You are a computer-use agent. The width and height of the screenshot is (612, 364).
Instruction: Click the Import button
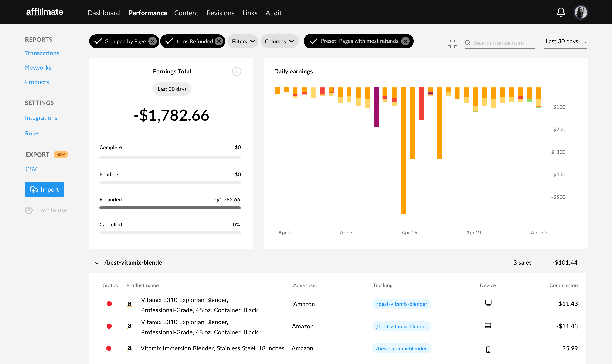pyautogui.click(x=44, y=189)
